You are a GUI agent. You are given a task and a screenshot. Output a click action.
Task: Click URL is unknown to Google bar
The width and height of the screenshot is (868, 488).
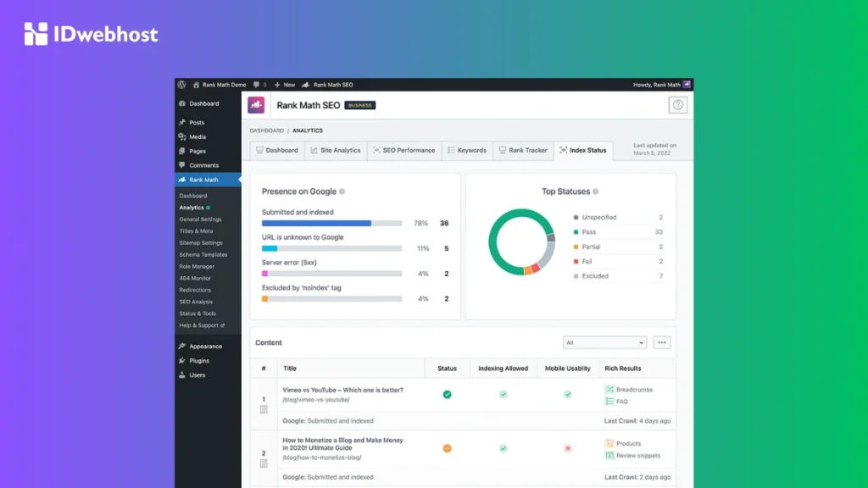(x=331, y=248)
